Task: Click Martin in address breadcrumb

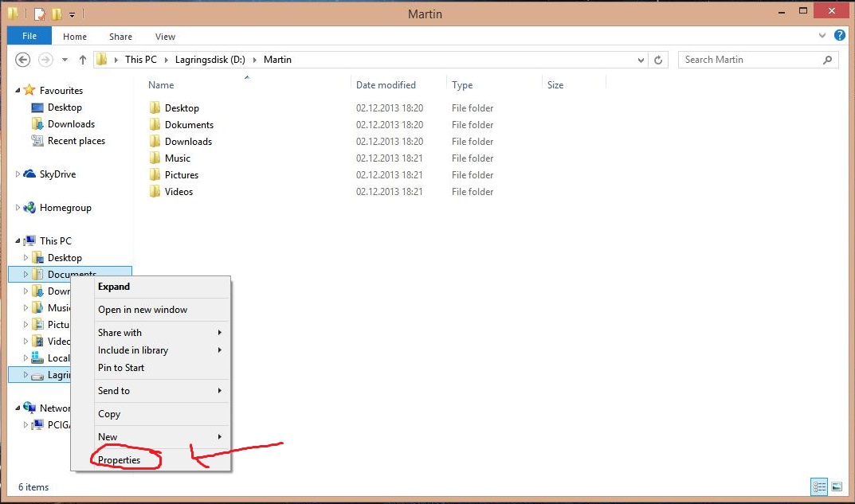Action: [x=277, y=60]
